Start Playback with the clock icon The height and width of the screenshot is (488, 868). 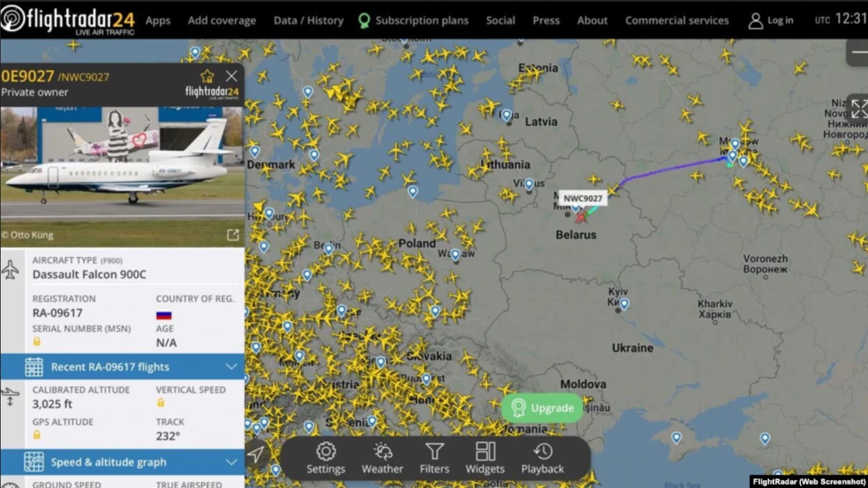[x=543, y=458]
